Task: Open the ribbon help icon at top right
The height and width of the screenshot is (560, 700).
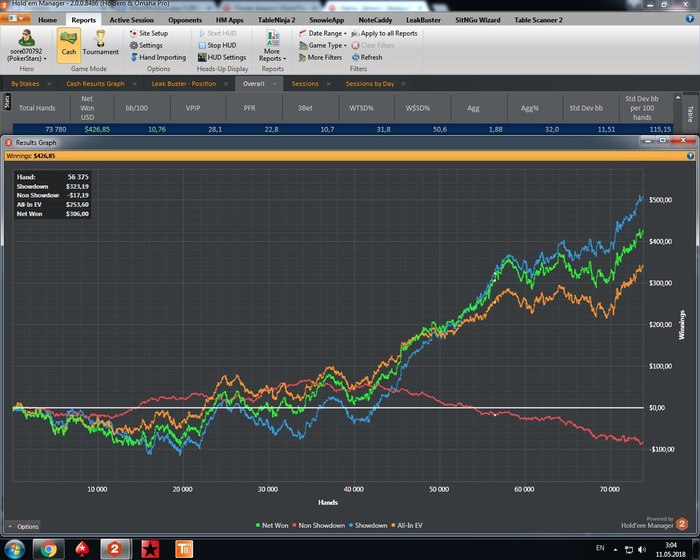Action: click(x=689, y=19)
